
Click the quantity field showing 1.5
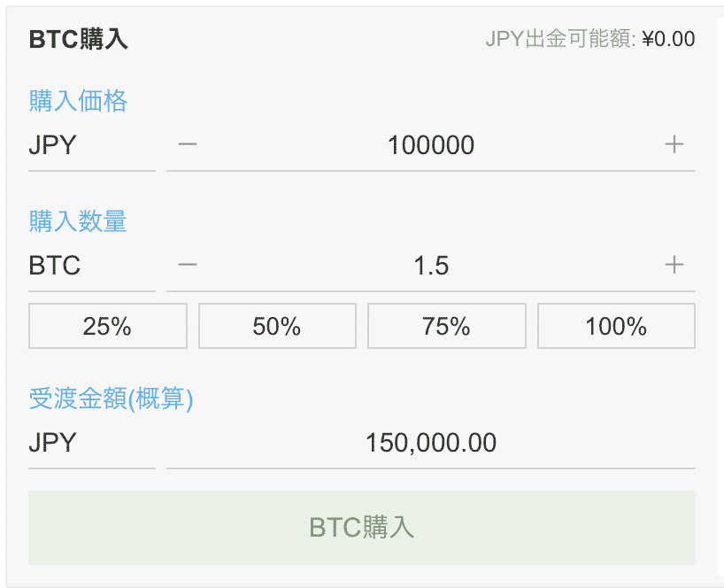pos(430,265)
